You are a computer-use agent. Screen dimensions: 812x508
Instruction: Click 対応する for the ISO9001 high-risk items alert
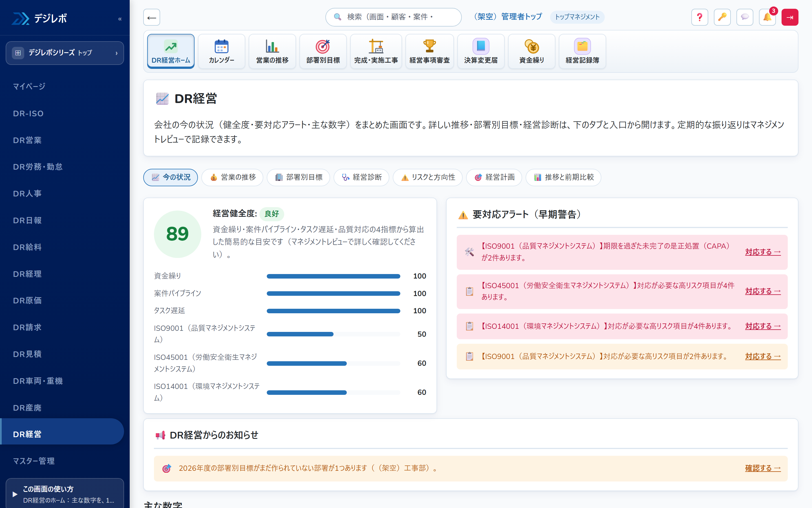click(x=763, y=356)
